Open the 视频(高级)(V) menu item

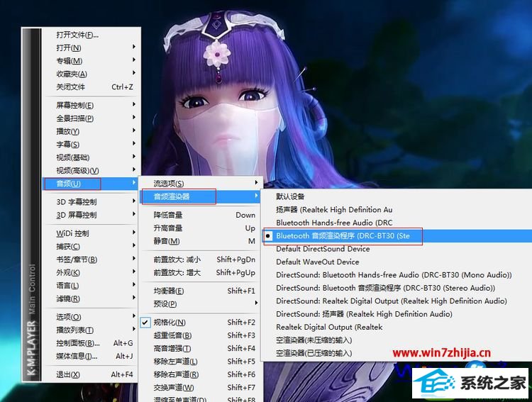coord(91,170)
